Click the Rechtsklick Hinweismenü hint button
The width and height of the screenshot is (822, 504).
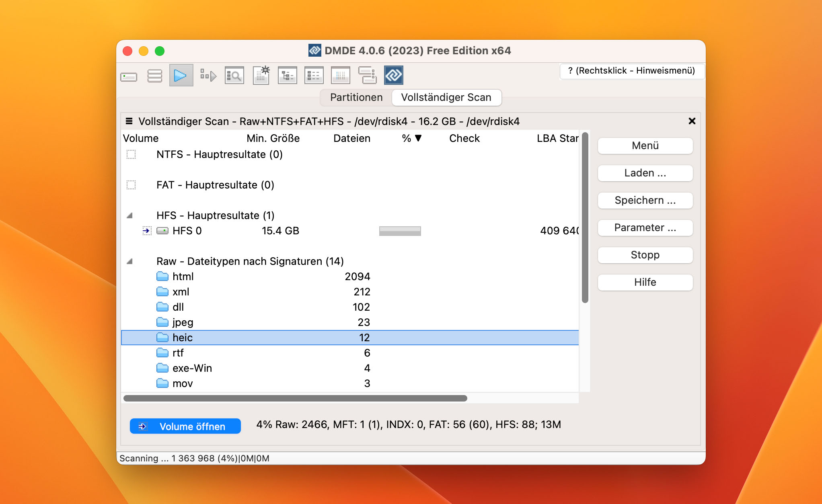pyautogui.click(x=631, y=71)
